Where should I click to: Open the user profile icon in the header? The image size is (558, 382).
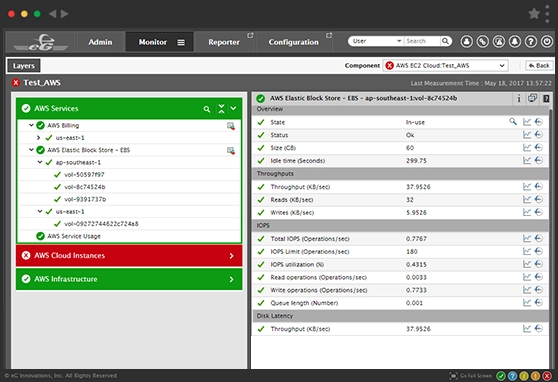[x=467, y=42]
